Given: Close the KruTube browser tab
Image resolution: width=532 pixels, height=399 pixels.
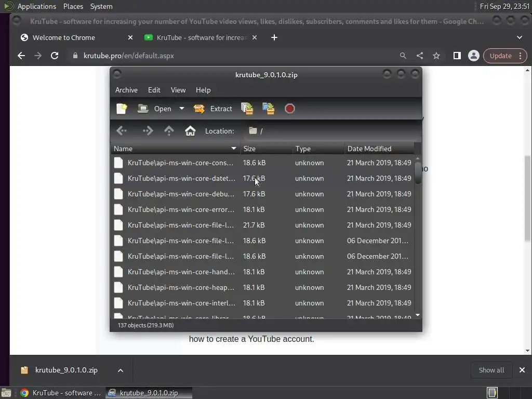Looking at the screenshot, I should click(255, 37).
